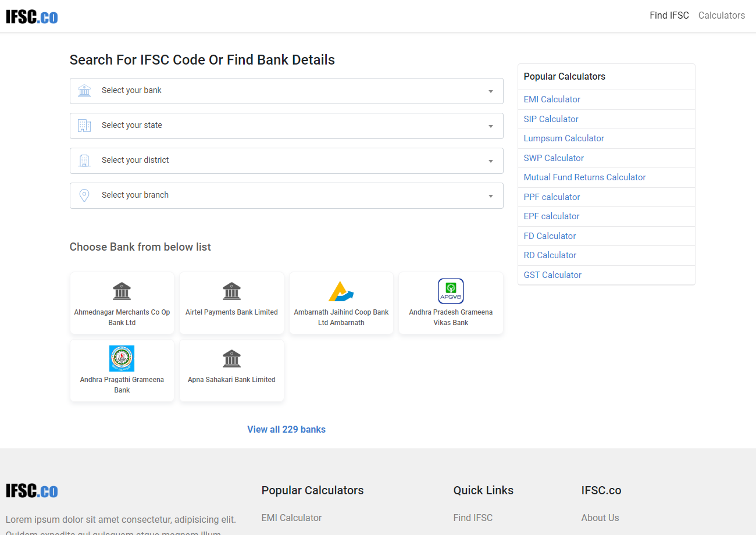The height and width of the screenshot is (535, 756).
Task: Click the bank building icon in bank selector
Action: [84, 91]
